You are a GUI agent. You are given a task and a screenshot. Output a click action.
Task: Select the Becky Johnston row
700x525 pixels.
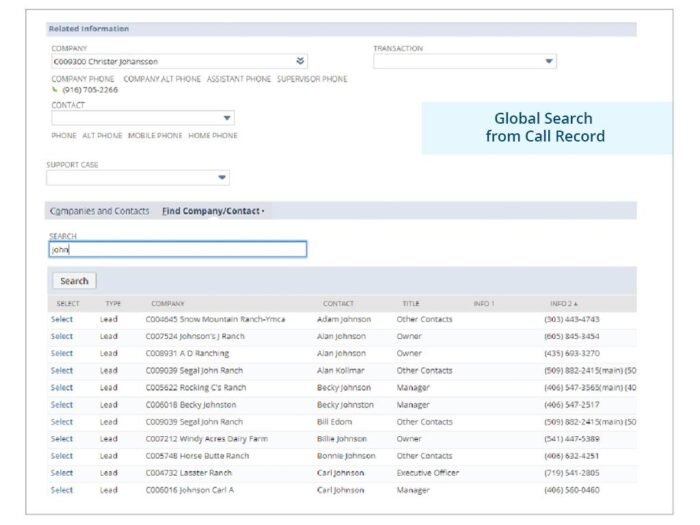(x=62, y=404)
